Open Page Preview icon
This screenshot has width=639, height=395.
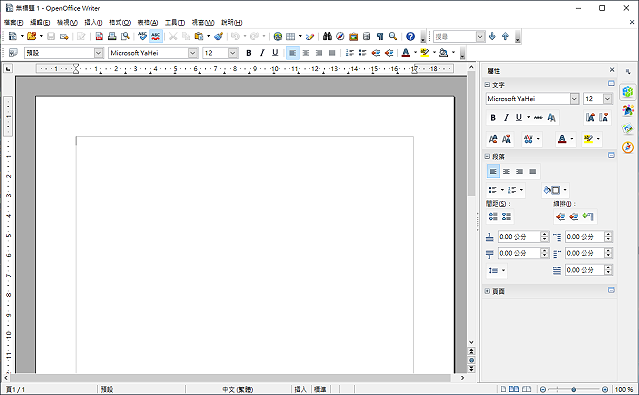click(x=126, y=36)
